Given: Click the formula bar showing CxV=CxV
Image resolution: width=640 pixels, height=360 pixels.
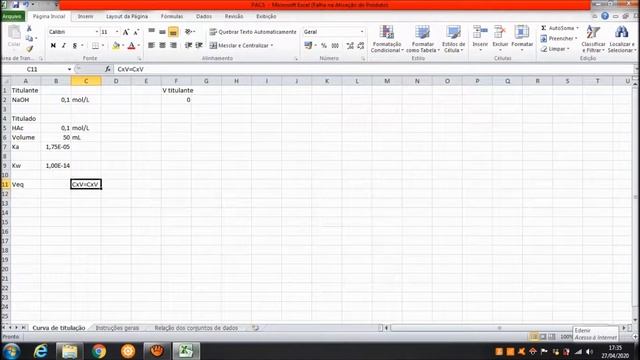Looking at the screenshot, I should pos(373,69).
